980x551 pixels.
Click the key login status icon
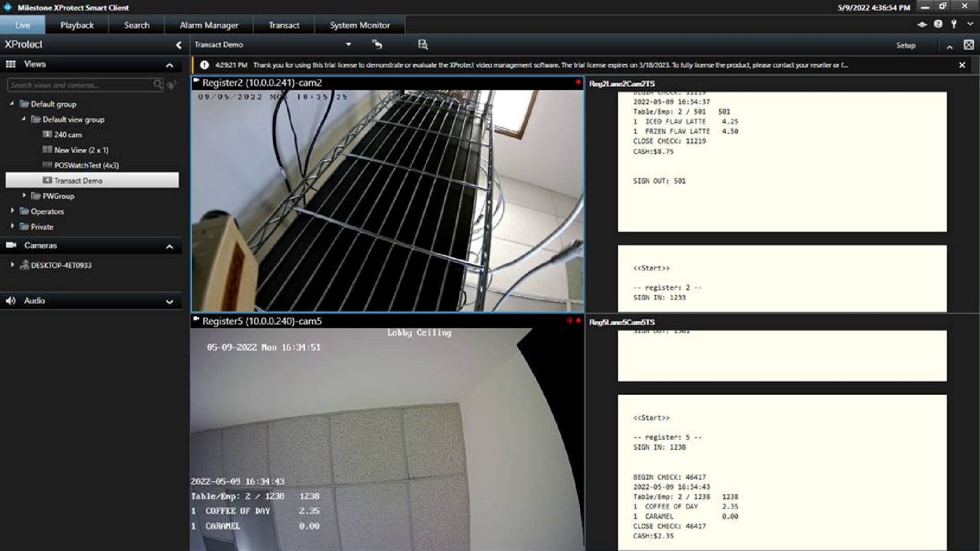click(x=953, y=24)
